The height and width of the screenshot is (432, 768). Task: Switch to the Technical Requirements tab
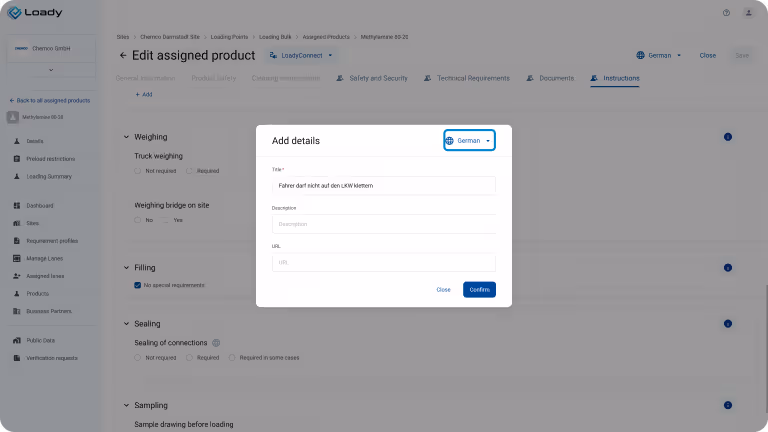(x=467, y=78)
